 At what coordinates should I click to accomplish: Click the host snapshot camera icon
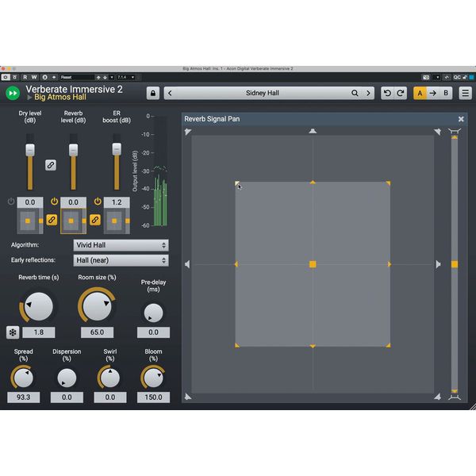pos(426,78)
